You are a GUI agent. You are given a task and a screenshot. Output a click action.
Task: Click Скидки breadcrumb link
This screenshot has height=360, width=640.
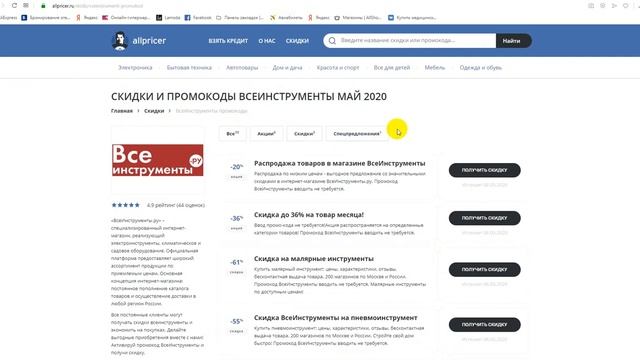coord(154,111)
